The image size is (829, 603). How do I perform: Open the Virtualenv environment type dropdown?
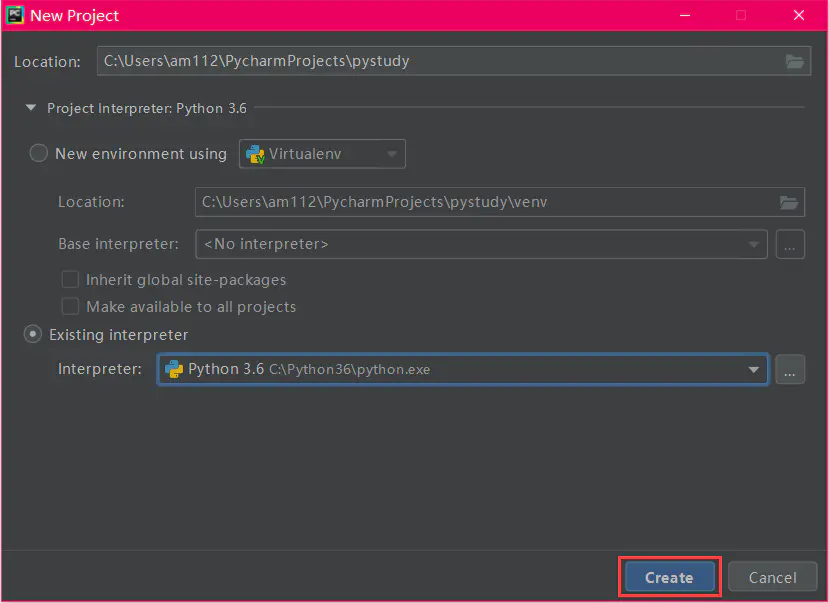point(323,154)
